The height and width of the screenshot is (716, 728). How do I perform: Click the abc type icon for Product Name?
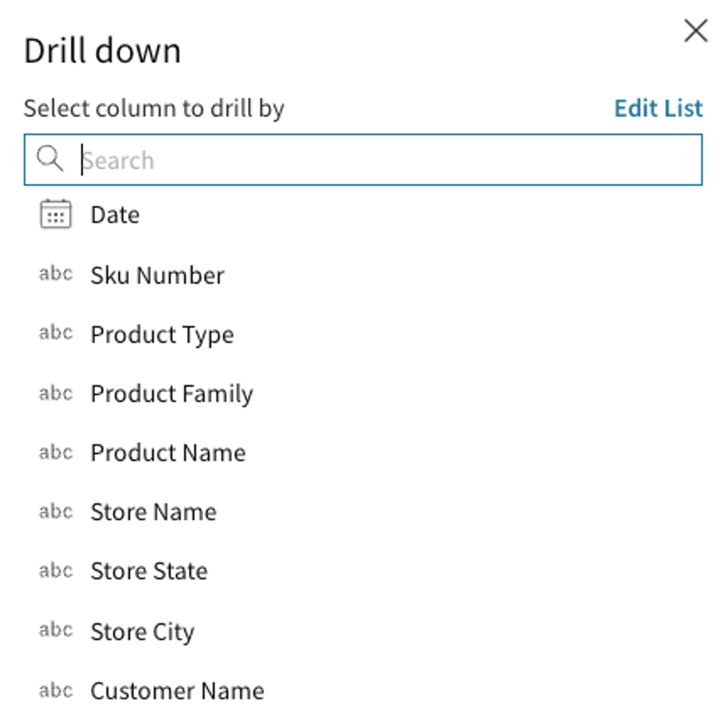[x=56, y=452]
